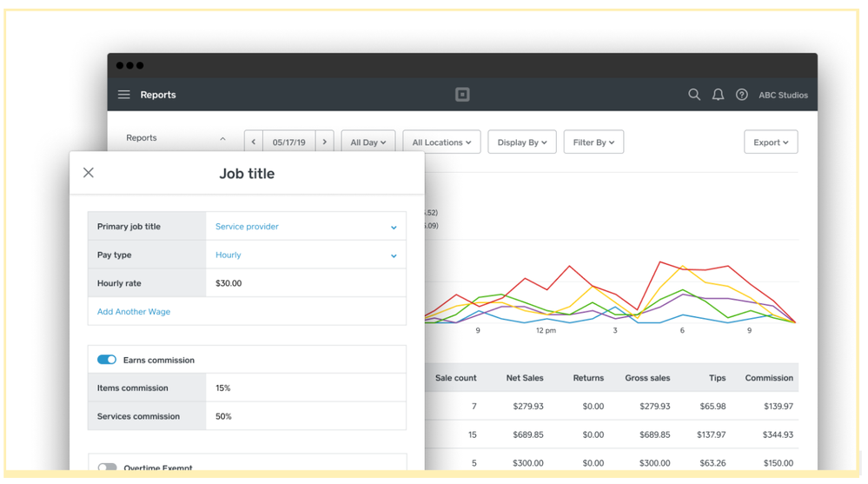Screen dimensions: 868x484
Task: Click the Export button
Action: pyautogui.click(x=771, y=143)
